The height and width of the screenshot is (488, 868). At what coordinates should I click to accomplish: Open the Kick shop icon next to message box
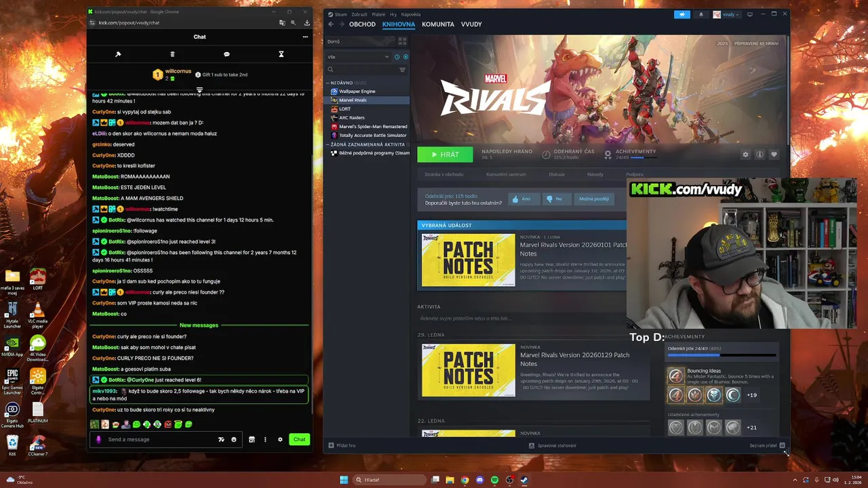click(252, 439)
